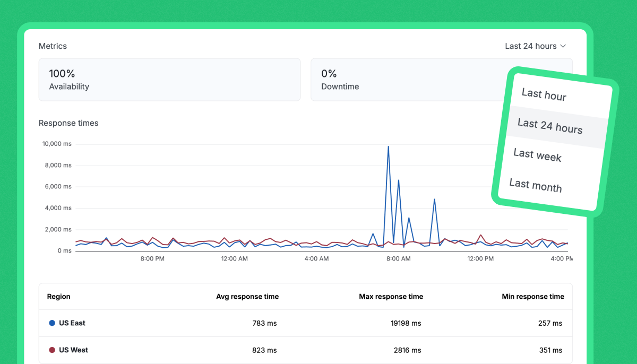Click the 8:00 AM label on the time axis
637x364 pixels.
pyautogui.click(x=398, y=259)
